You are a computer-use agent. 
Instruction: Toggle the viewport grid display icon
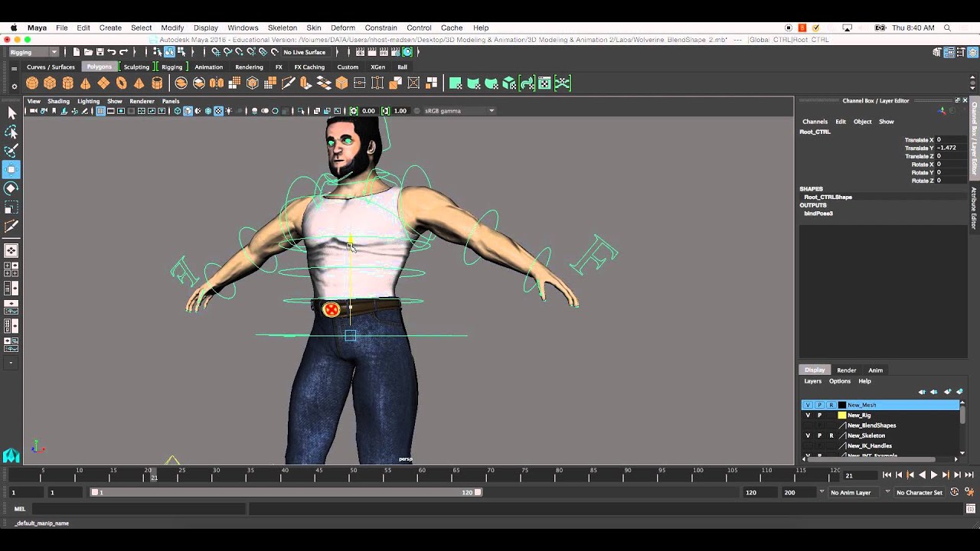click(x=100, y=111)
